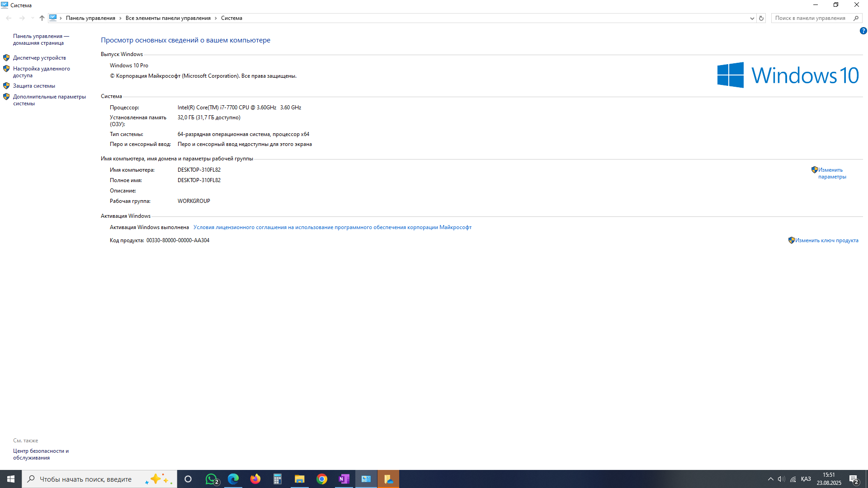The image size is (868, 488).
Task: Click shield icon beside 'Диспетчер устройств'
Action: (x=6, y=58)
